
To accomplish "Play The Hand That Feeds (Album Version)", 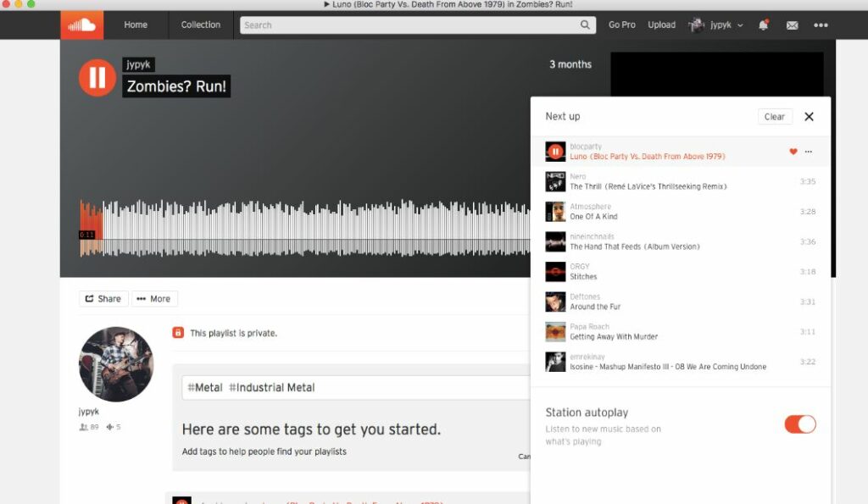I will 635,246.
